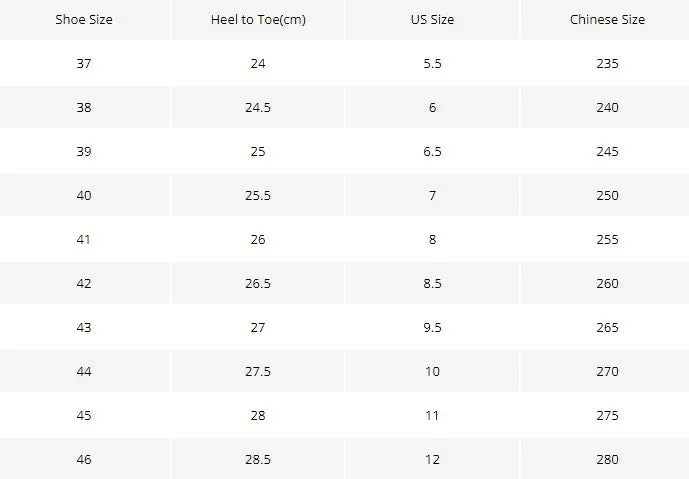Click US size 6.5 cell

[x=432, y=151]
